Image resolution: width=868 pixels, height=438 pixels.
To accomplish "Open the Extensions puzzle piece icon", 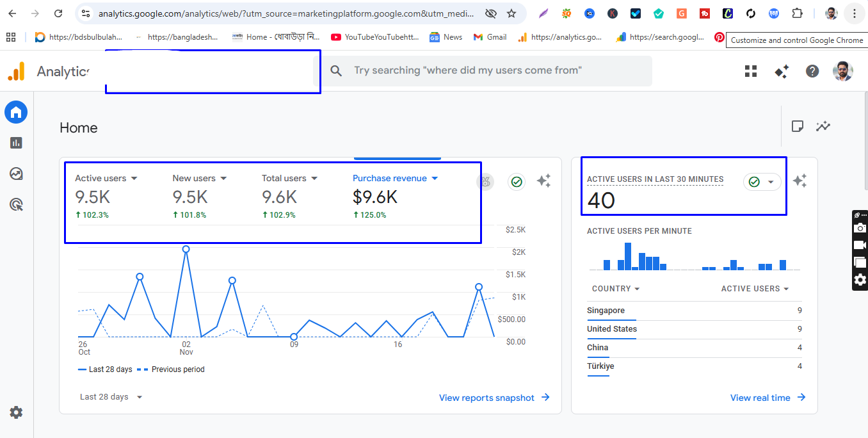I will pos(797,13).
